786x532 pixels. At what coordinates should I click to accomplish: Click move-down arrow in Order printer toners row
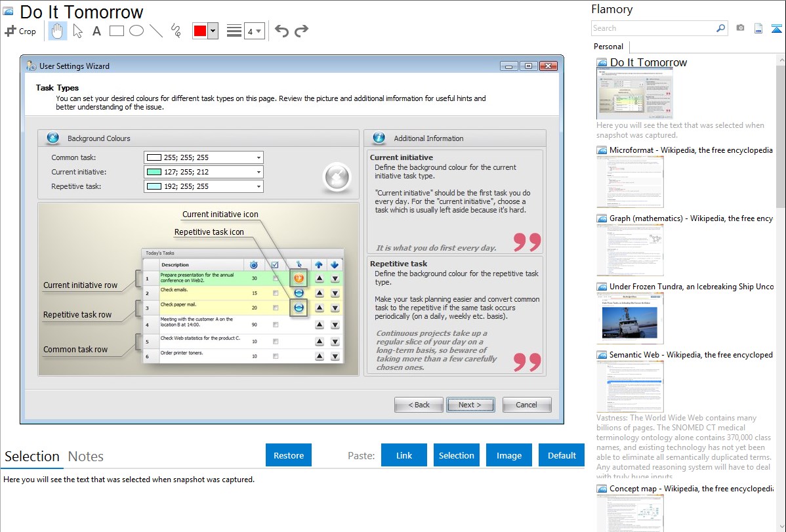click(x=335, y=356)
